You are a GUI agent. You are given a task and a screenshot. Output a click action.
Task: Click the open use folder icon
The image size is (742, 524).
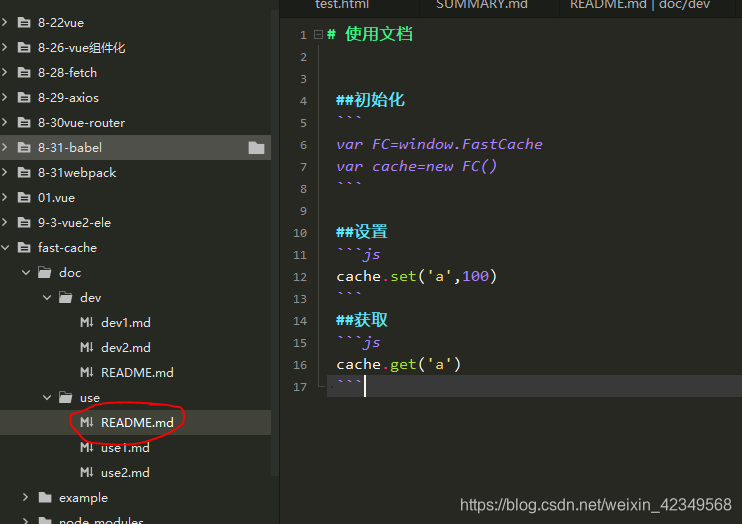pos(66,398)
